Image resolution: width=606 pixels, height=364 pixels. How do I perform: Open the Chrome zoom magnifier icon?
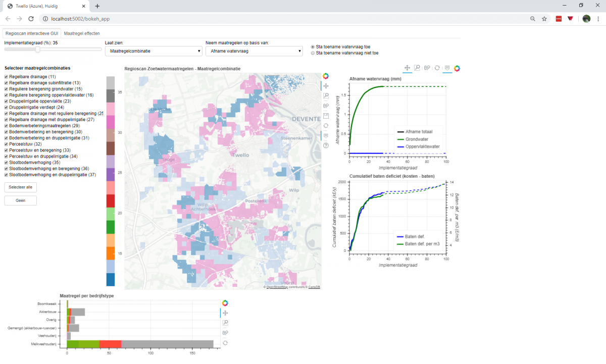pyautogui.click(x=533, y=19)
